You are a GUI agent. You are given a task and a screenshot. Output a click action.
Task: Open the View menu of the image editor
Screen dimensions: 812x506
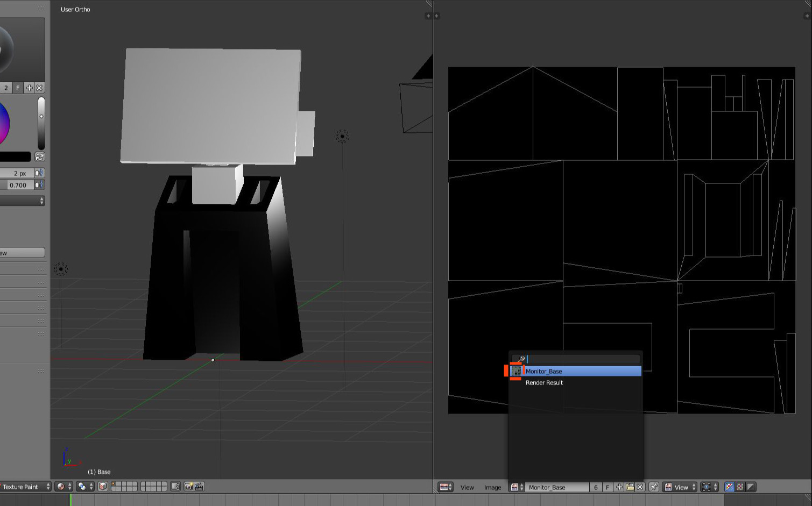tap(467, 487)
